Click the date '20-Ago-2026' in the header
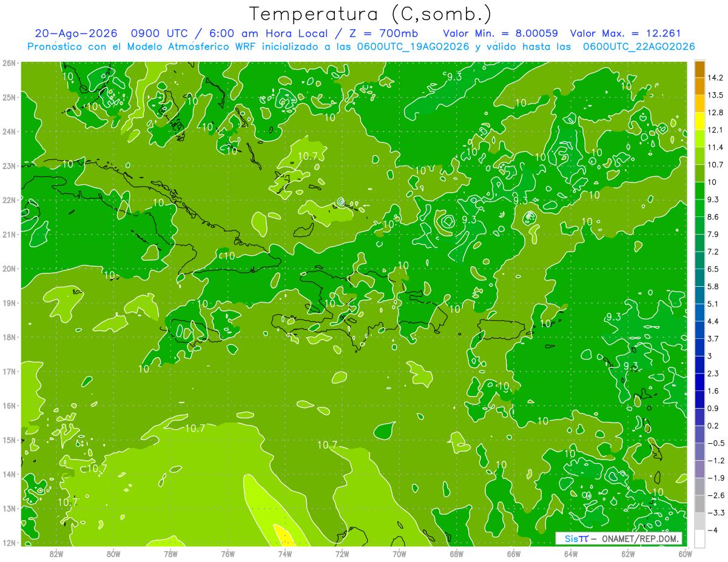 click(x=76, y=33)
